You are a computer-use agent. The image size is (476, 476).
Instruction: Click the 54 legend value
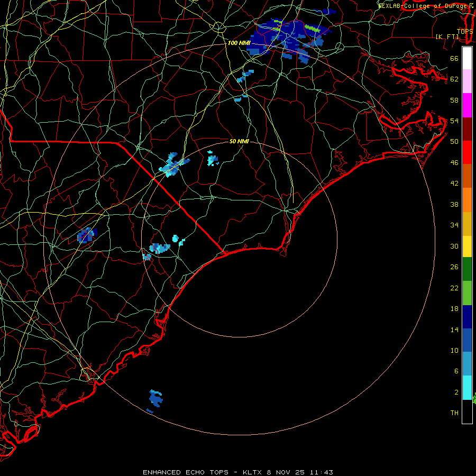click(x=454, y=121)
